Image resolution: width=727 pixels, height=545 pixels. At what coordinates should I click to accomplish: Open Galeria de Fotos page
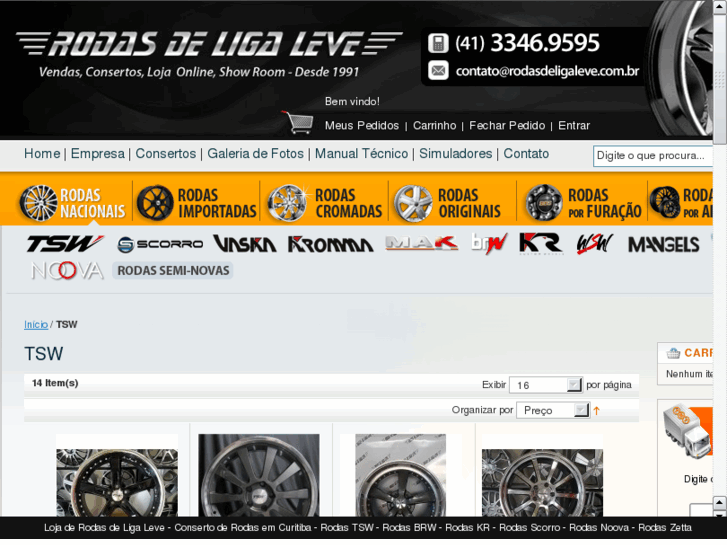255,154
